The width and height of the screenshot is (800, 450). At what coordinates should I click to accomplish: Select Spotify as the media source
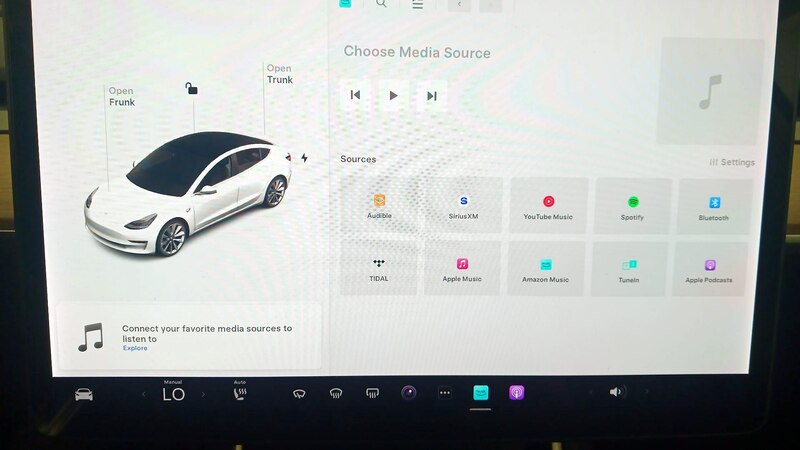click(x=633, y=207)
